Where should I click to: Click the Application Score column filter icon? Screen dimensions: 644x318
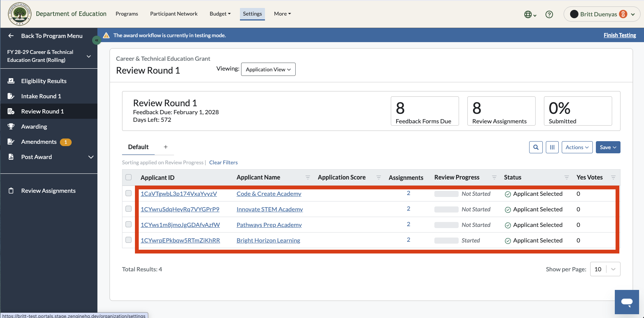379,177
